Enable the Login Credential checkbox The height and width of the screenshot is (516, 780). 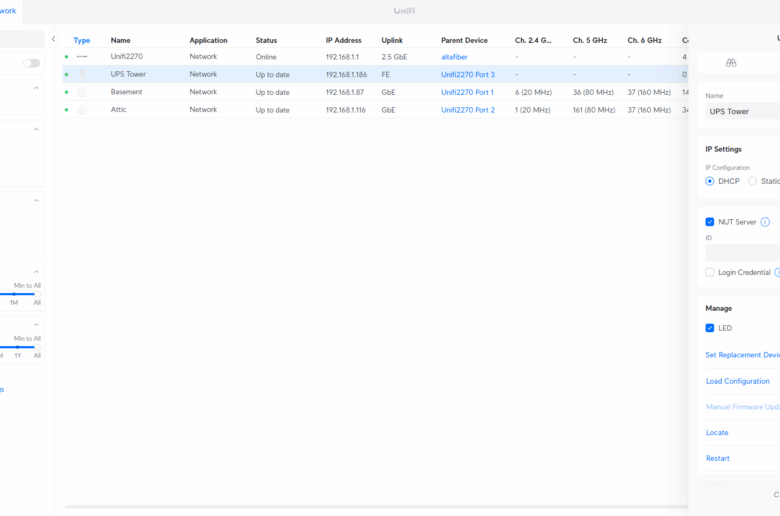pos(710,272)
